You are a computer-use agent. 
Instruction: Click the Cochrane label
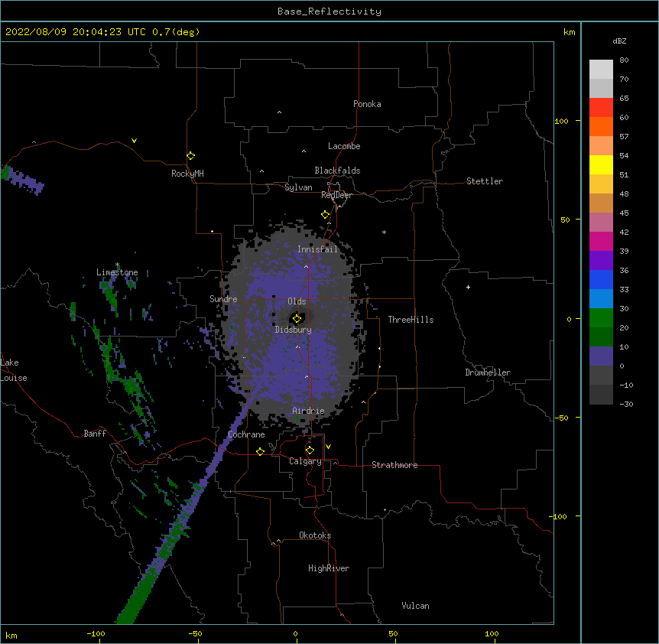(x=246, y=434)
